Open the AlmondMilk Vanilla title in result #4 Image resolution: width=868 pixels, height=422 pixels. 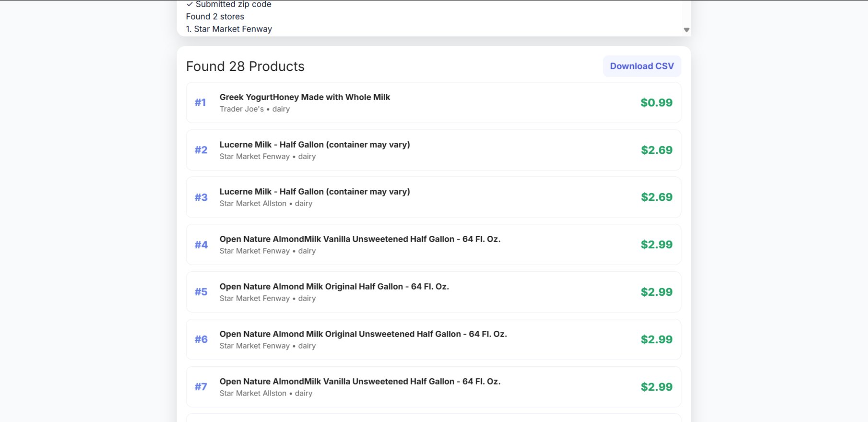pos(360,239)
